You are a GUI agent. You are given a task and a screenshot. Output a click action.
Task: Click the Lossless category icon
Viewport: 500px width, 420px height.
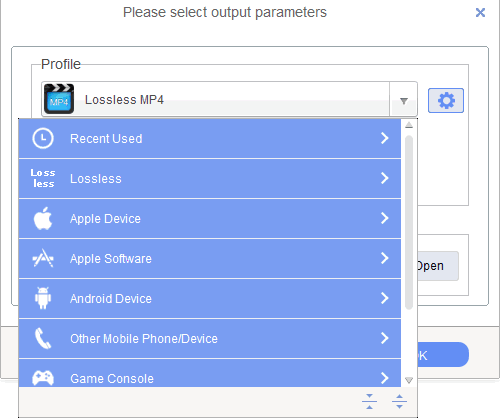43,178
